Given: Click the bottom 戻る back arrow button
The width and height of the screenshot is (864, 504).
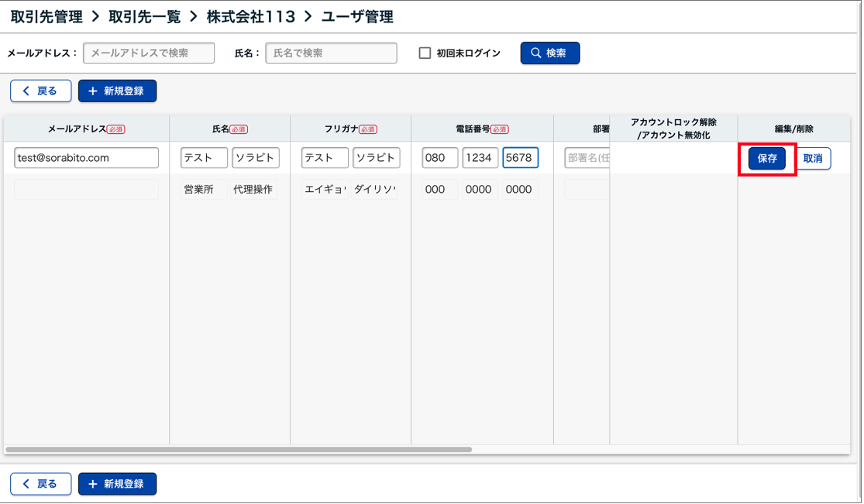Looking at the screenshot, I should click(40, 484).
